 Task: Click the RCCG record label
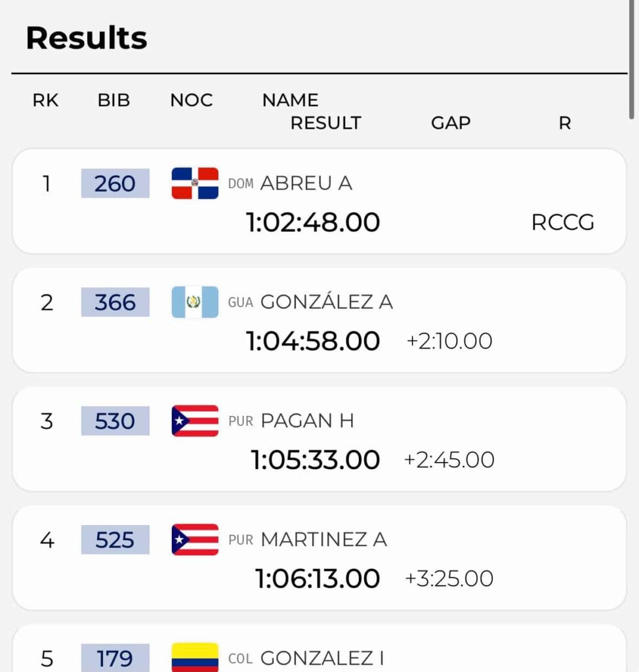[x=563, y=222]
